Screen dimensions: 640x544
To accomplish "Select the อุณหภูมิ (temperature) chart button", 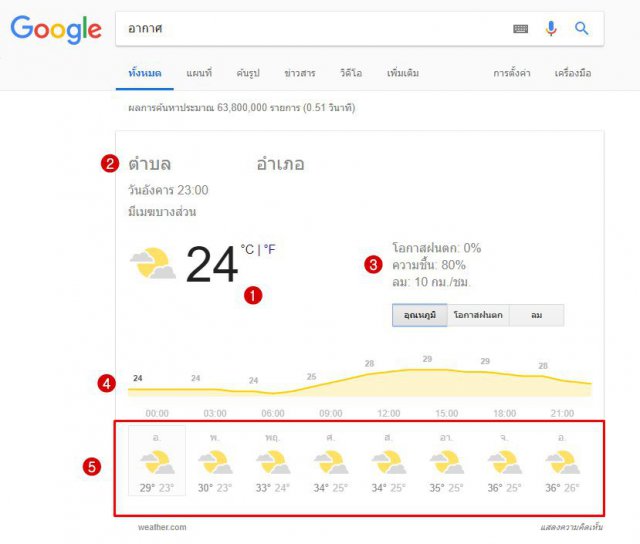I will (x=419, y=316).
